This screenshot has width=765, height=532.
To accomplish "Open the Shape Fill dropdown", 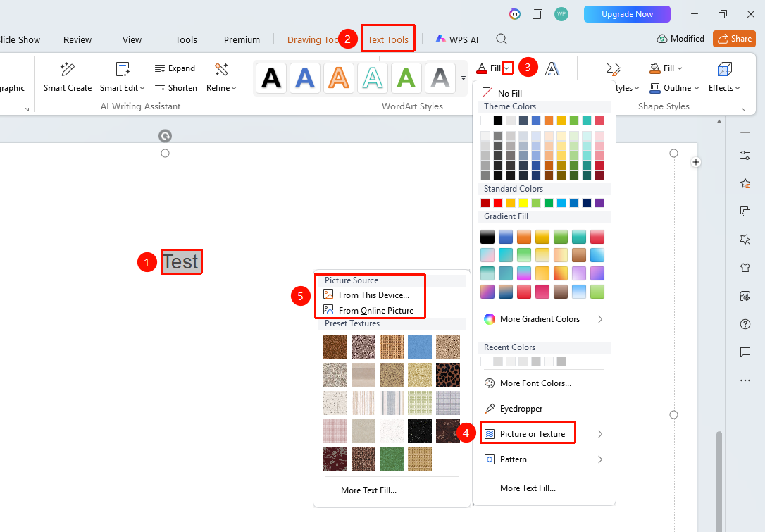I will pyautogui.click(x=666, y=68).
